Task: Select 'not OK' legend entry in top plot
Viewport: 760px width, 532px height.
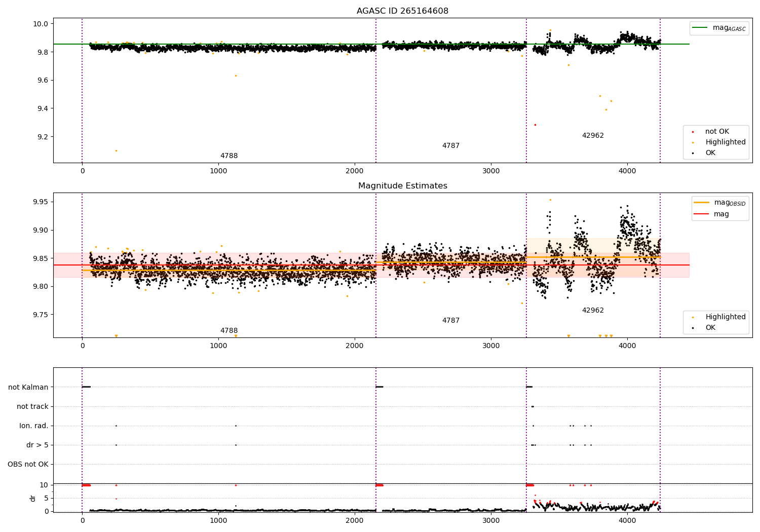Action: pos(717,132)
